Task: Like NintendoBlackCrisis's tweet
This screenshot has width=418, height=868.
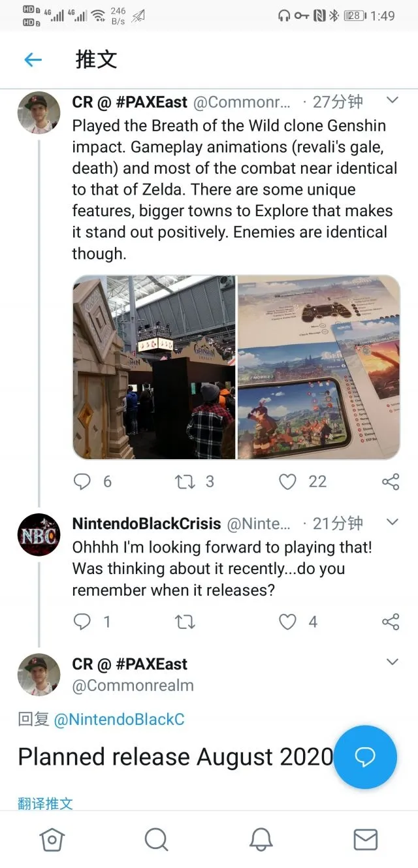Action: [288, 621]
